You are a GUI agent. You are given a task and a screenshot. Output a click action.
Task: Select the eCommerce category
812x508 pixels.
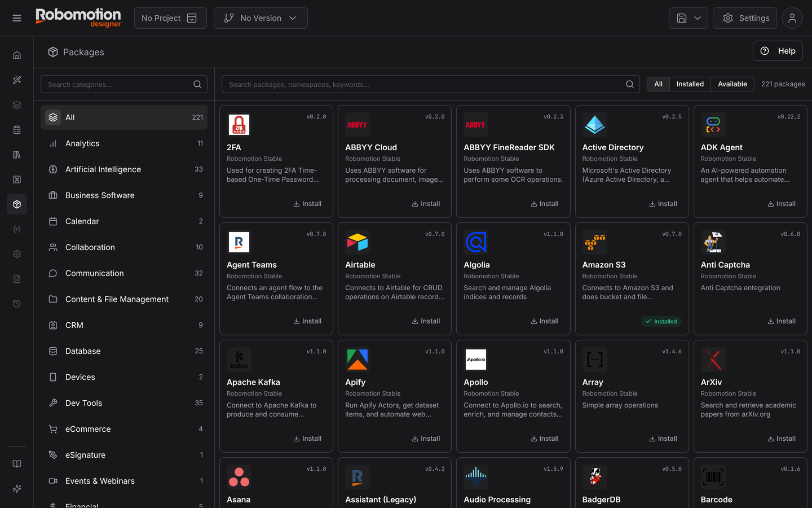[124, 429]
